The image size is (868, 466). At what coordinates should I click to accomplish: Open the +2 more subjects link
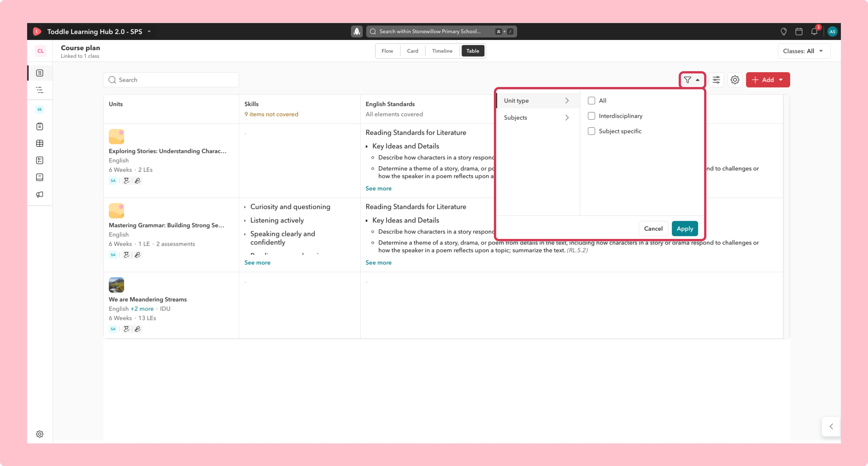coord(142,309)
